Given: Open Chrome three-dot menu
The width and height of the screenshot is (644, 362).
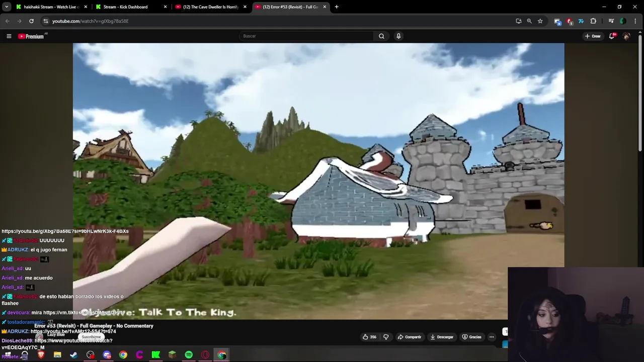Looking at the screenshot, I should tap(635, 21).
